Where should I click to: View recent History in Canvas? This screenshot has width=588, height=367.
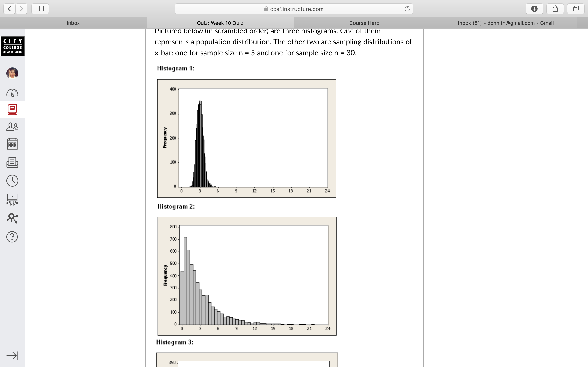coord(12,181)
